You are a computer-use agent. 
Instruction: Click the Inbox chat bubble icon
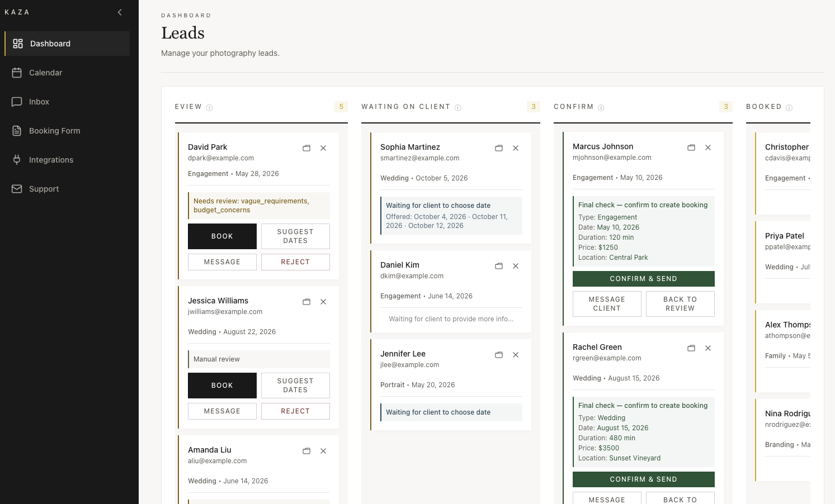[x=17, y=102]
